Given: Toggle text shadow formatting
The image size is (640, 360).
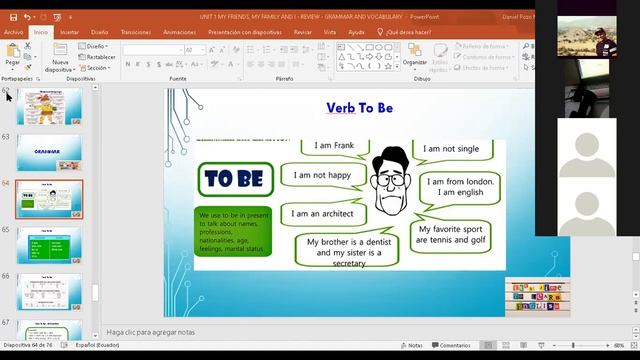Looking at the screenshot, I should coord(158,64).
